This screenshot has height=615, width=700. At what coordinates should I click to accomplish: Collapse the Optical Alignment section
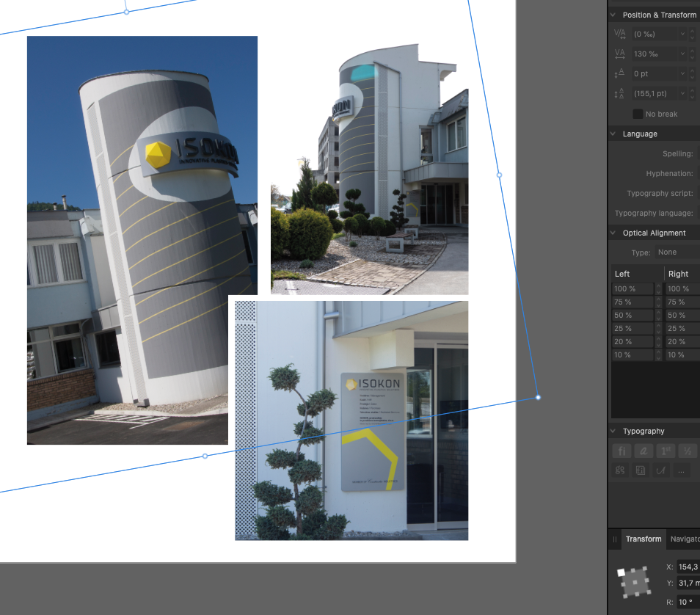tap(613, 233)
